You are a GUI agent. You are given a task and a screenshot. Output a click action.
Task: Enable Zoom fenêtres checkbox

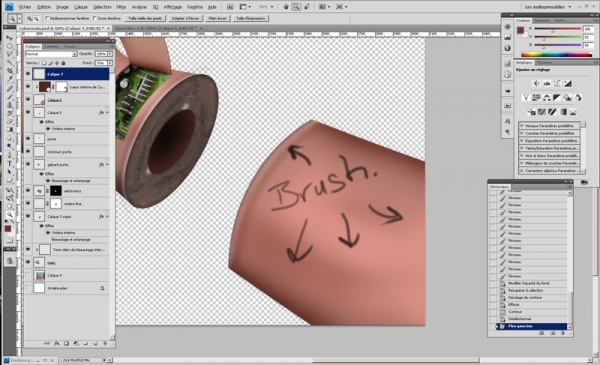click(x=95, y=18)
